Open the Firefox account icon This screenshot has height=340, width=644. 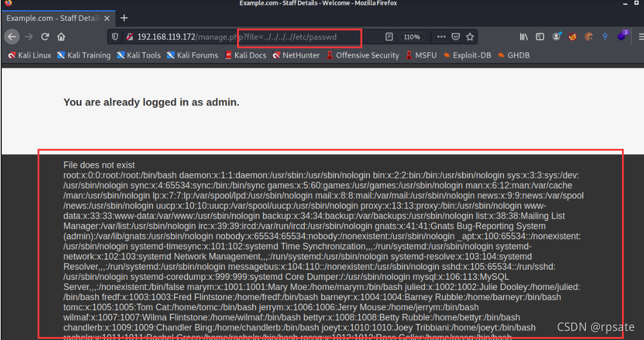tap(556, 36)
